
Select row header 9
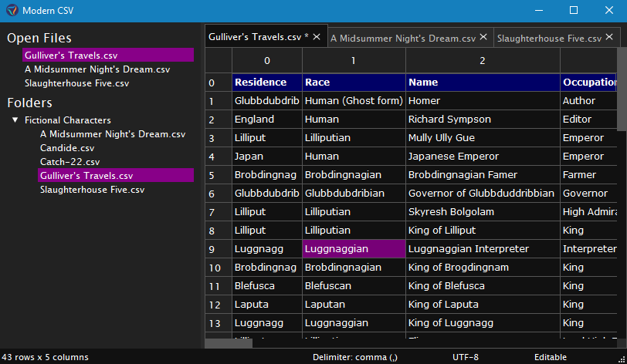click(212, 249)
